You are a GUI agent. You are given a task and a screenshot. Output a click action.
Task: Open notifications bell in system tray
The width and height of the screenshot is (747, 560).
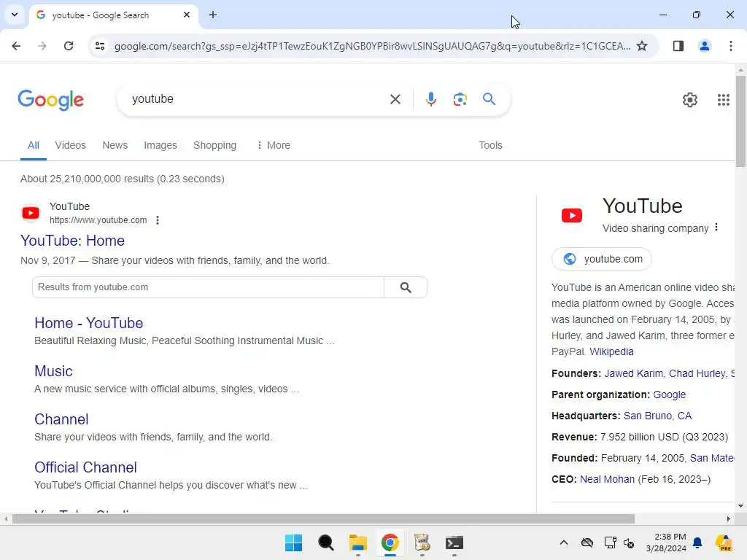(697, 542)
